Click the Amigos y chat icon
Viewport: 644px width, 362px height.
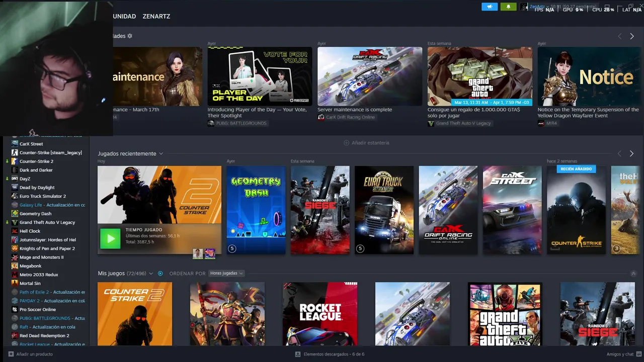tap(639, 354)
